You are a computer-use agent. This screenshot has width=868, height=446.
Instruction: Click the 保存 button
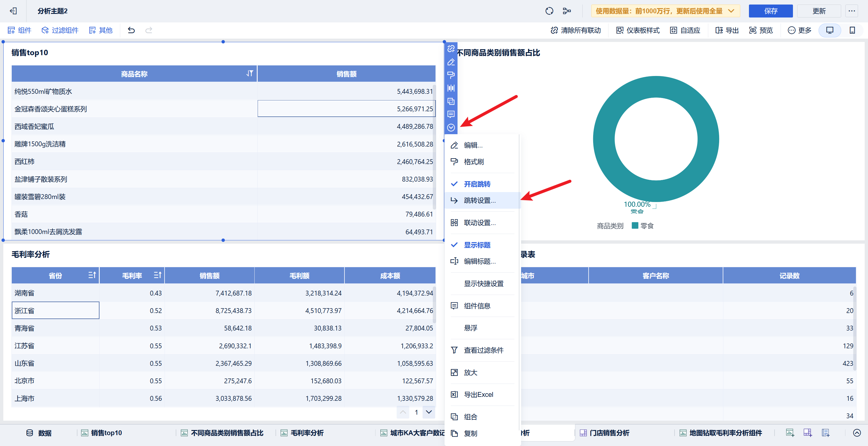(770, 11)
